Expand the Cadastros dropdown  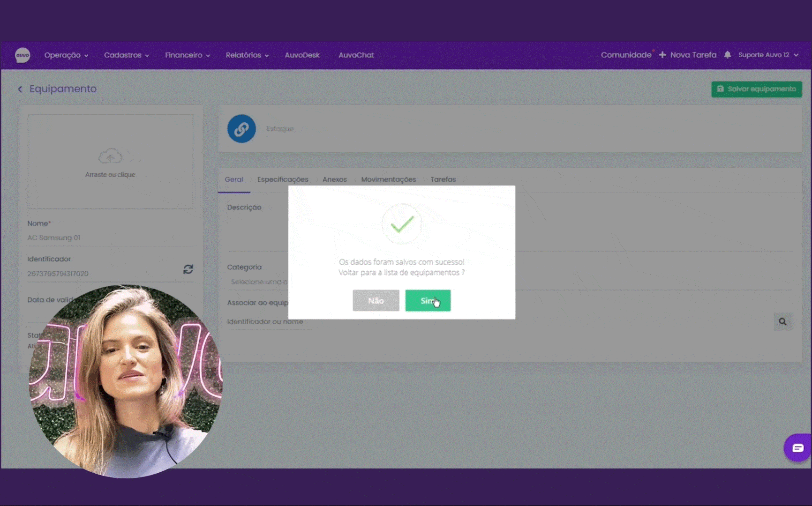[126, 55]
